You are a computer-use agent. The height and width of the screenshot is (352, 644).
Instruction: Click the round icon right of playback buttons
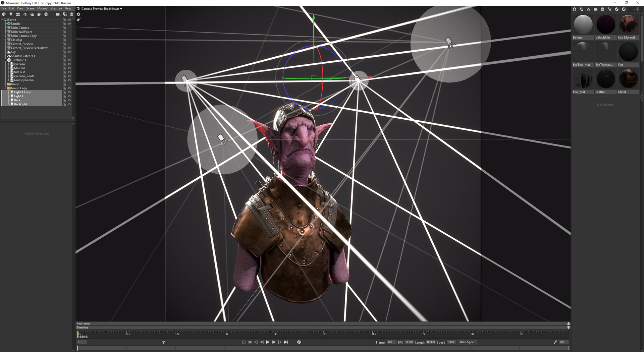(299, 342)
